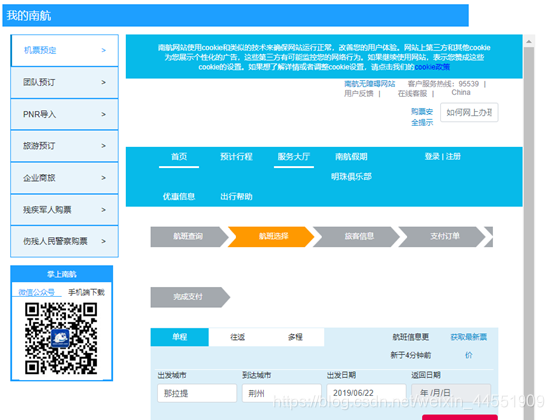Open the 出行帮助 navigation item
This screenshot has height=420, width=554.
[x=236, y=196]
